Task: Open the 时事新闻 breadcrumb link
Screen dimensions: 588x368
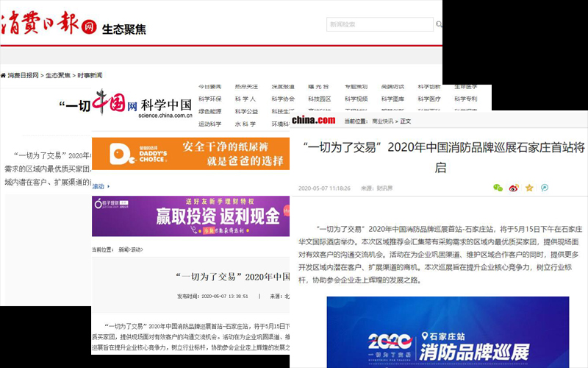Action: (90, 75)
